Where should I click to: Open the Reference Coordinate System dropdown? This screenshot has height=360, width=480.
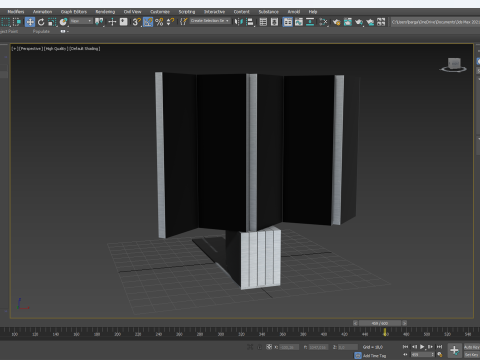(x=81, y=21)
